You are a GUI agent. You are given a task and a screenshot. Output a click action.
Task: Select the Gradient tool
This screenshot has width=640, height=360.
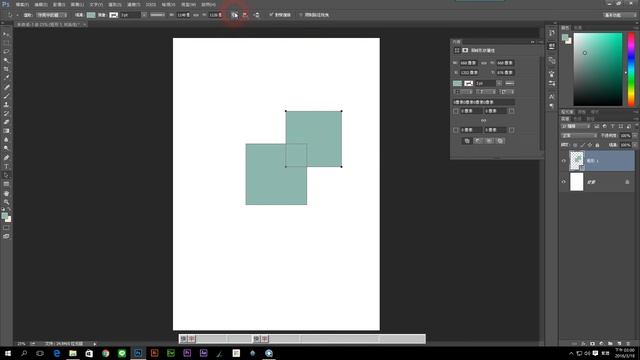(x=6, y=131)
